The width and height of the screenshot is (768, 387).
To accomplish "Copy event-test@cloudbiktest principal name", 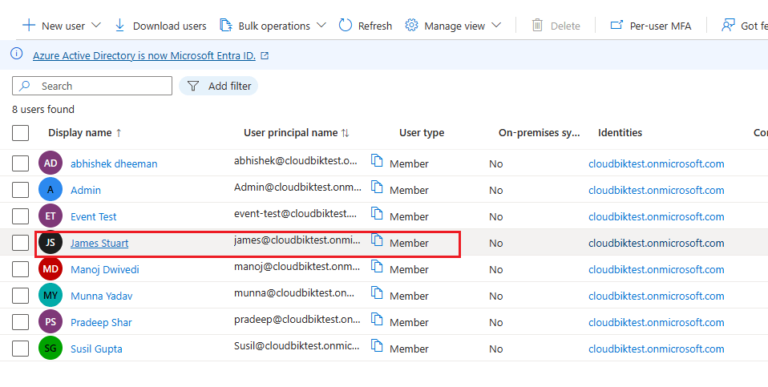I will 377,213.
